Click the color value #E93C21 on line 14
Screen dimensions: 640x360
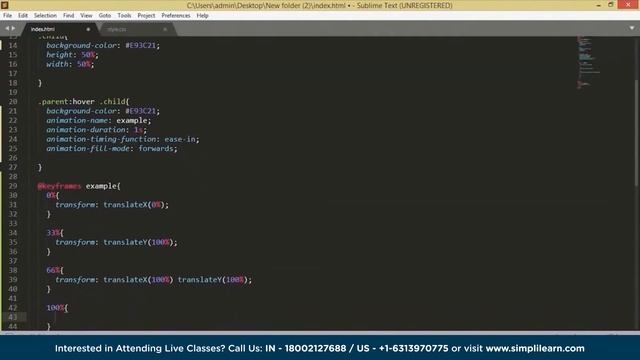coord(141,45)
